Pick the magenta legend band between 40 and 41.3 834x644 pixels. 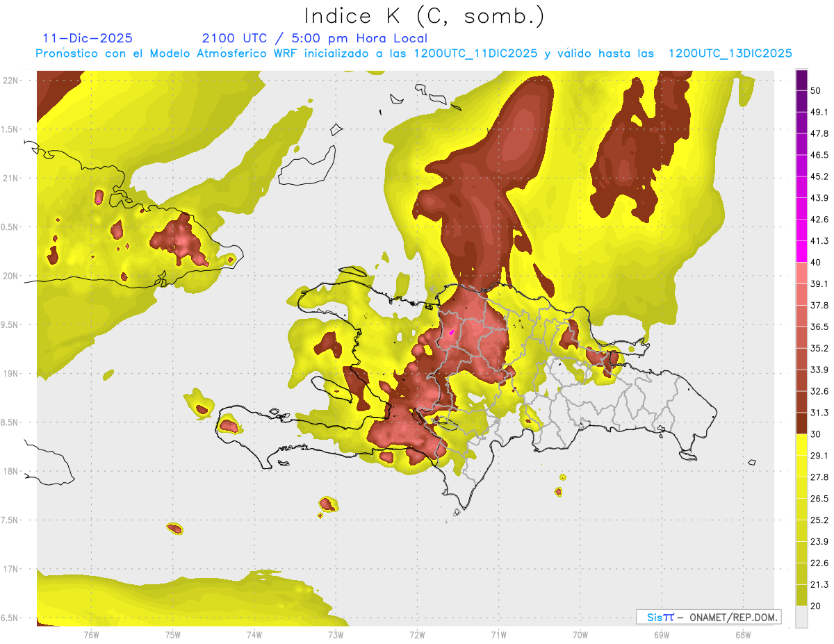pyautogui.click(x=802, y=251)
